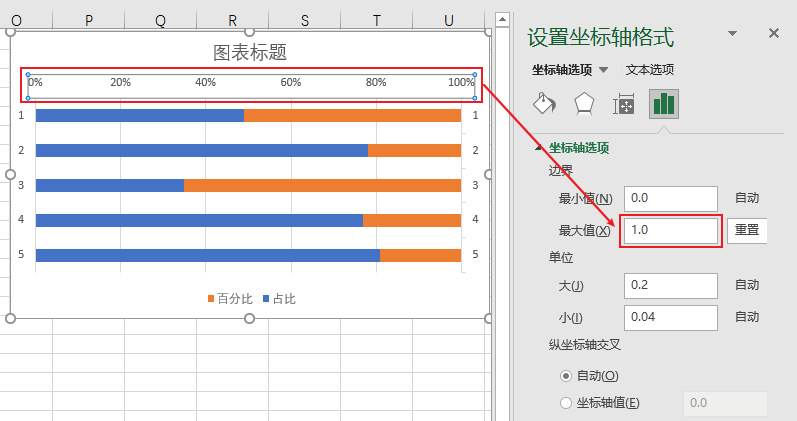Open the format pane options dropdown arrow

(732, 34)
